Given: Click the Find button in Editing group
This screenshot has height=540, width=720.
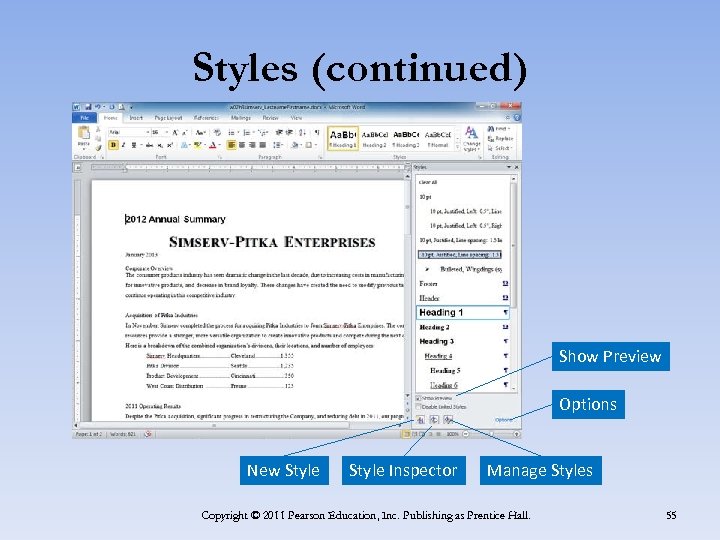Looking at the screenshot, I should coord(499,129).
